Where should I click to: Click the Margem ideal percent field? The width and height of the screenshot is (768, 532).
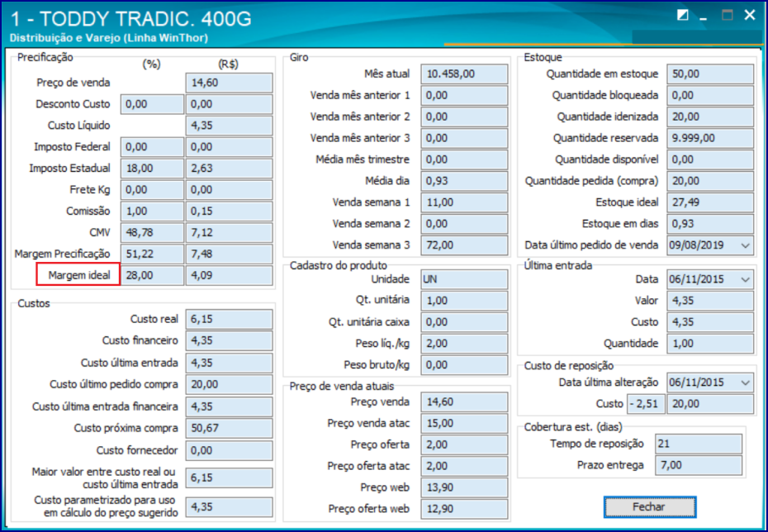pos(152,275)
